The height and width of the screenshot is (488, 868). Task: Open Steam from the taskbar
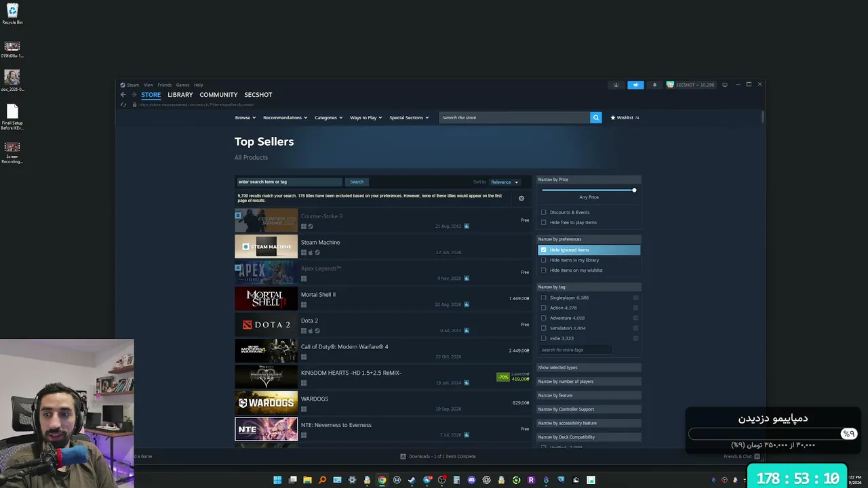point(412,480)
